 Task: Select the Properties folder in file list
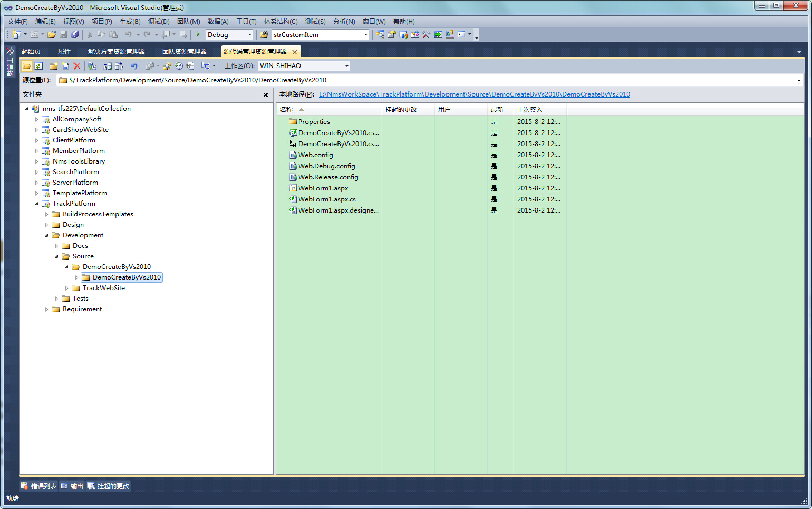pos(314,122)
